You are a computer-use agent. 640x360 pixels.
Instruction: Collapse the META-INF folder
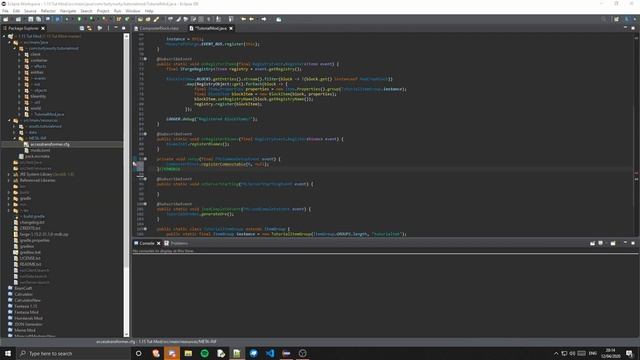pos(15,138)
